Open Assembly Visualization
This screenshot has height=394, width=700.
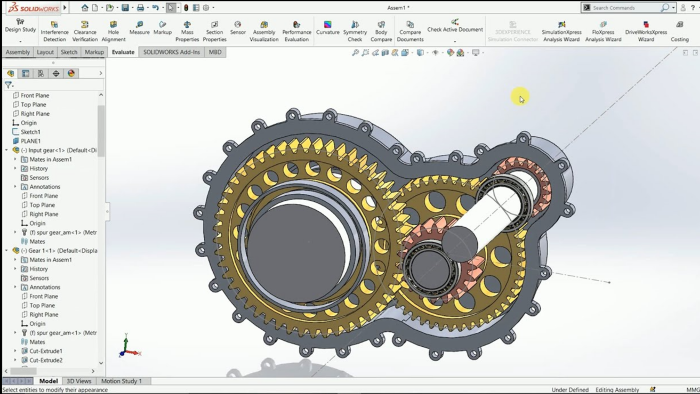point(264,31)
